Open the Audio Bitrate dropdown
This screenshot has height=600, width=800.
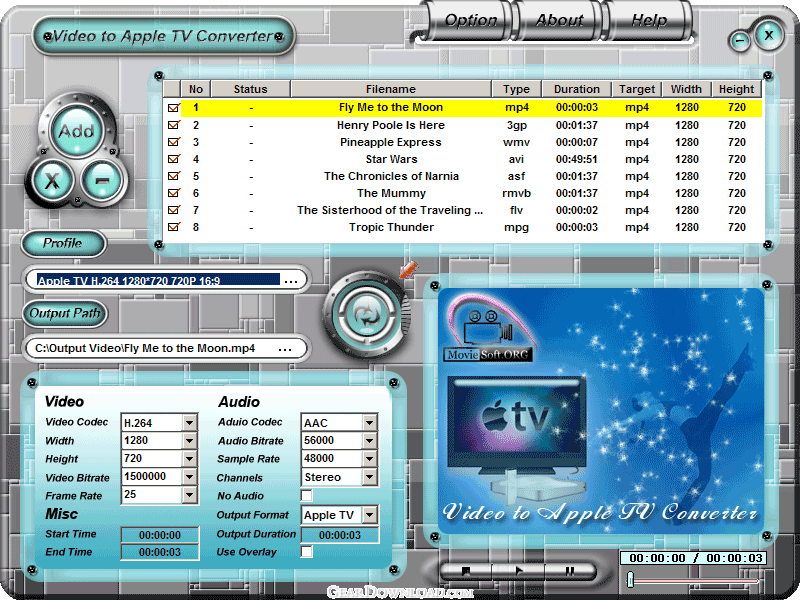[x=369, y=440]
